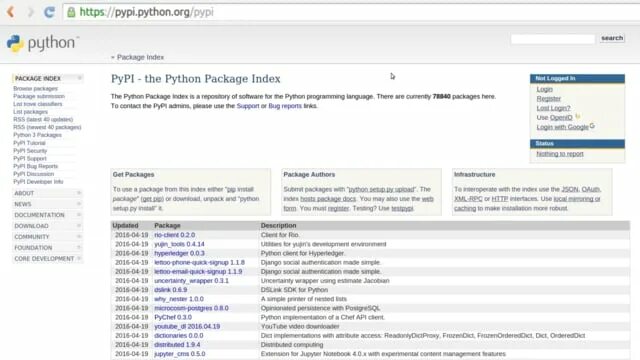
Task: Open Package submission in sidebar
Action: click(39, 96)
